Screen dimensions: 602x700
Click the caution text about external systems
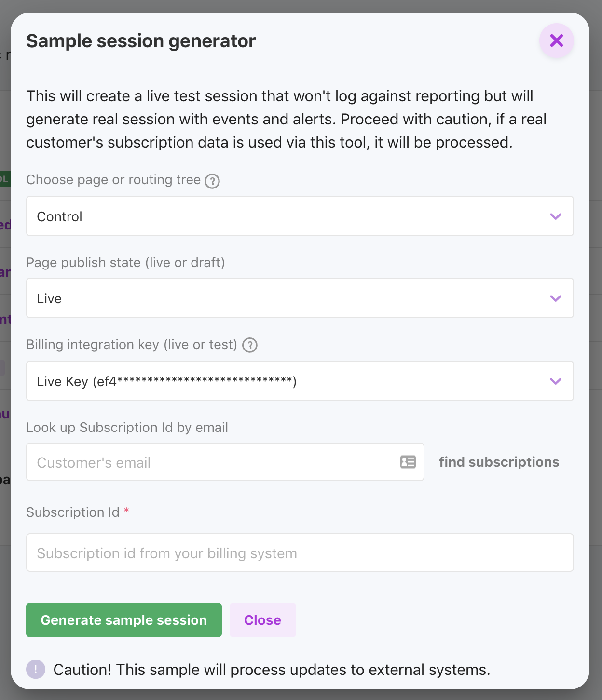272,670
